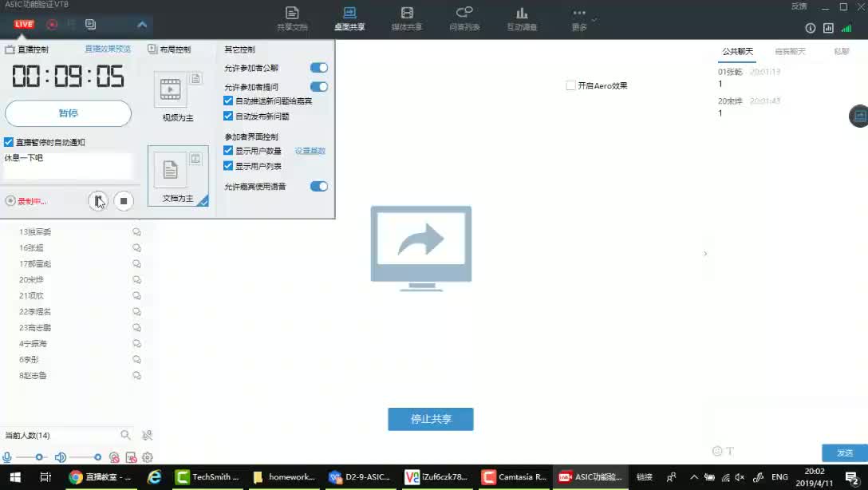868x490 pixels.
Task: Open chat with user 23 in the list
Action: click(136, 328)
